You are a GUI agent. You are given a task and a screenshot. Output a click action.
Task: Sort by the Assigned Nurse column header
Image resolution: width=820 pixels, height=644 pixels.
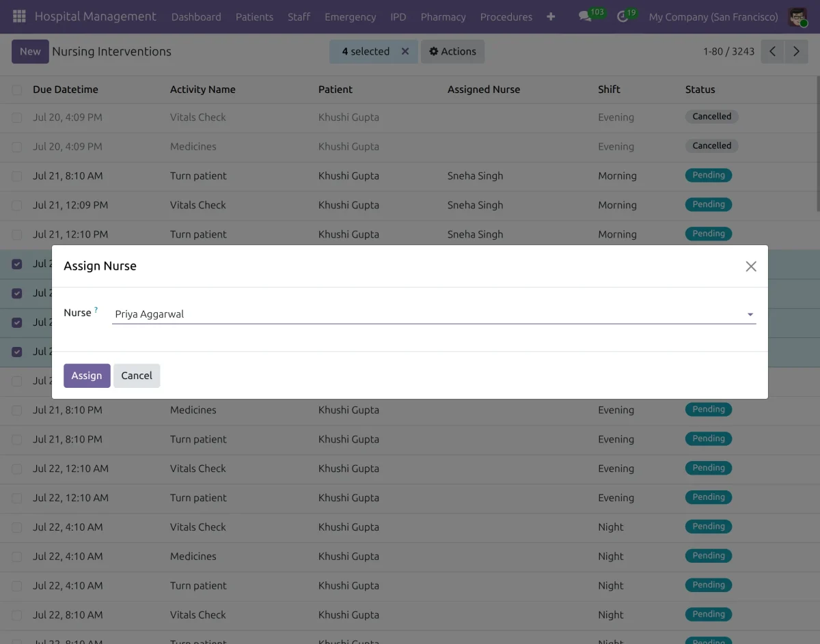[484, 89]
